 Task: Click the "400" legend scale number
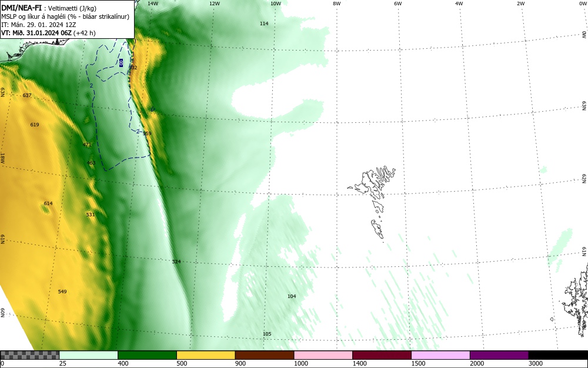click(x=123, y=363)
